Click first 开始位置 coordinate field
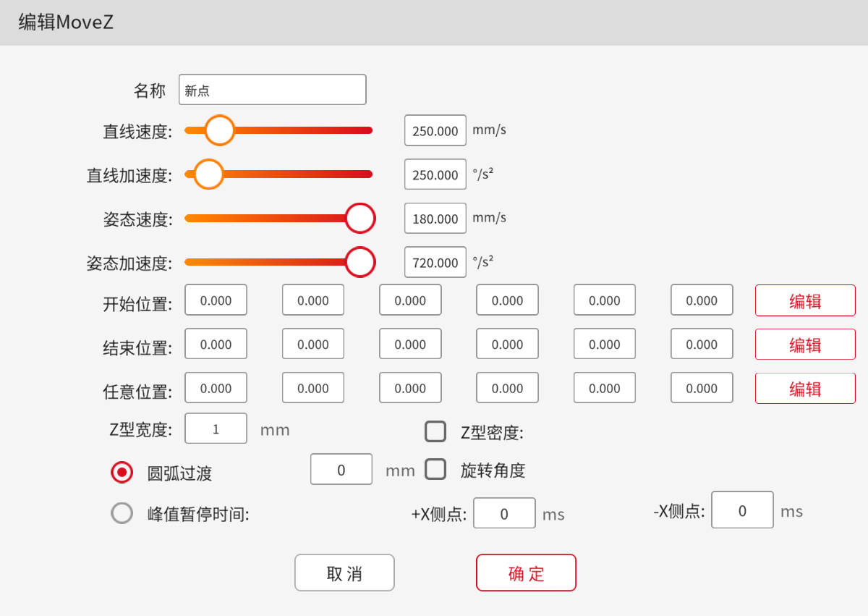The height and width of the screenshot is (616, 868). click(x=216, y=300)
